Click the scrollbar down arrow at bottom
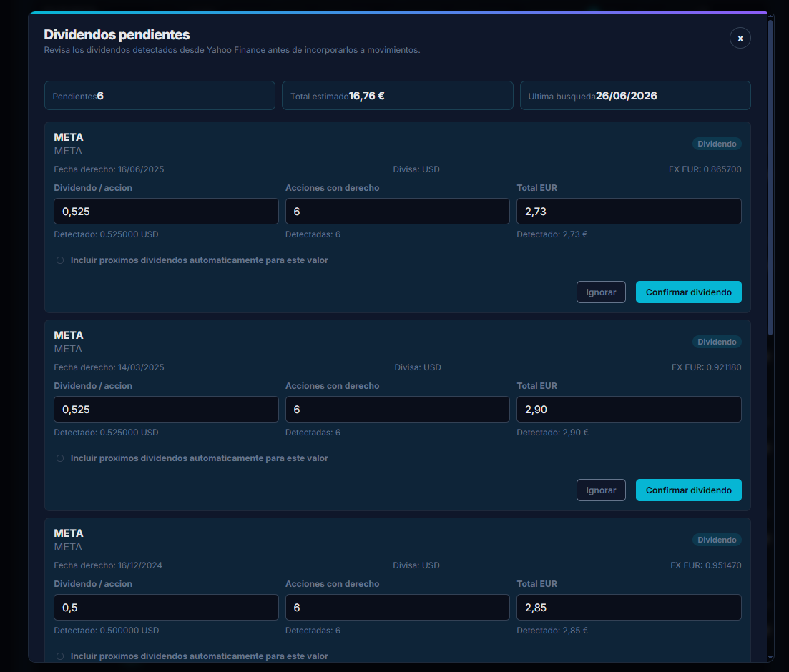The image size is (789, 672). click(770, 658)
